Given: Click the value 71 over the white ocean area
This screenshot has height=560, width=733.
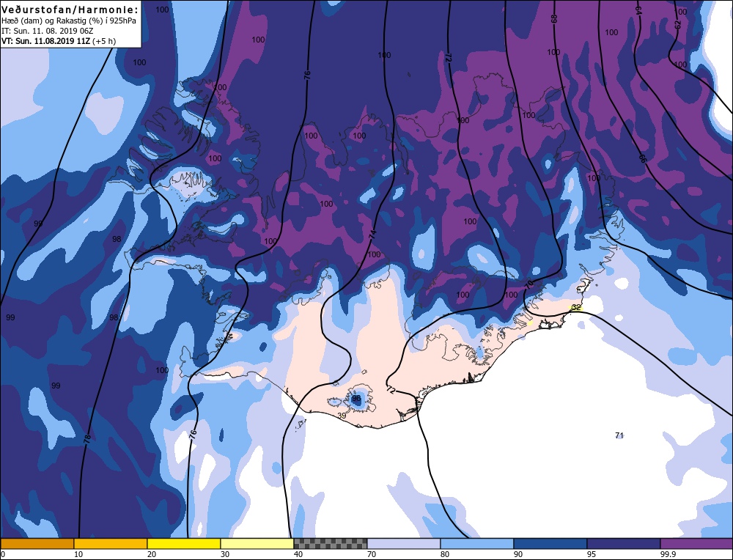Looking at the screenshot, I should 619,435.
